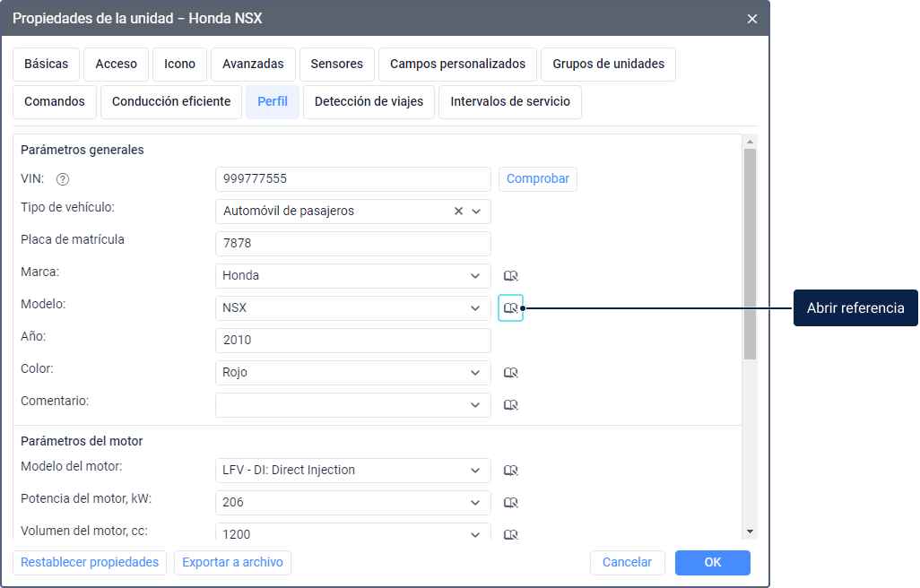Expand the Tipo de vehículo dropdown
Screen dimensions: 920x588
click(x=476, y=212)
